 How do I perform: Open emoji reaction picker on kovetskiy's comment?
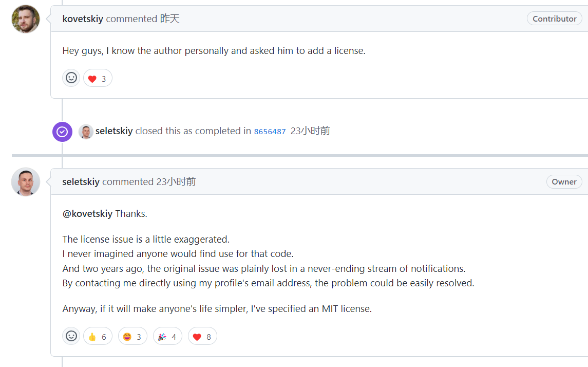tap(71, 78)
